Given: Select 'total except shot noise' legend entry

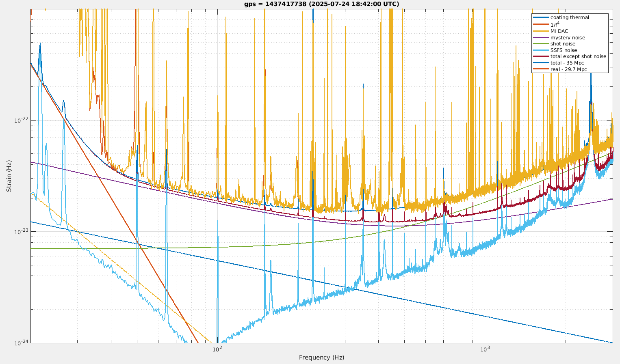Looking at the screenshot, I should point(578,56).
